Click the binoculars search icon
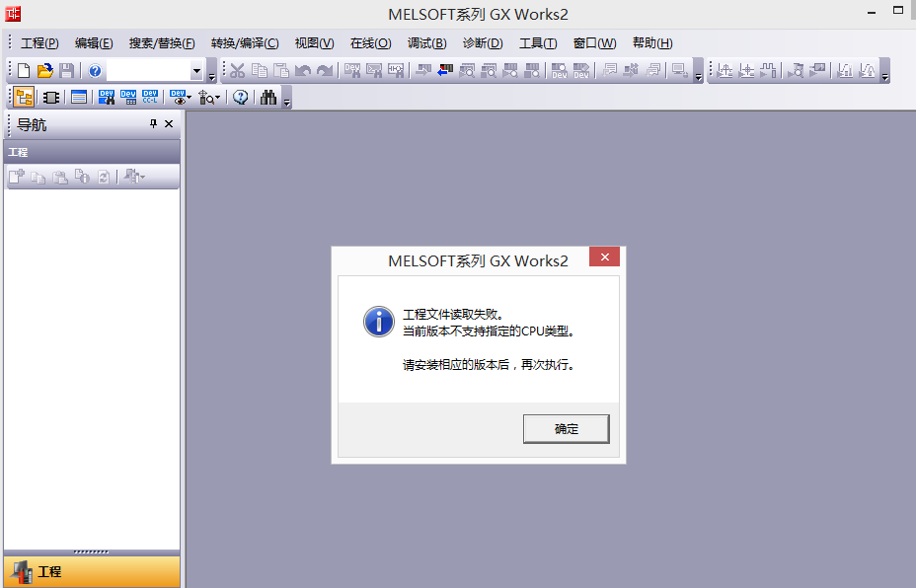This screenshot has width=916, height=588. [x=267, y=97]
